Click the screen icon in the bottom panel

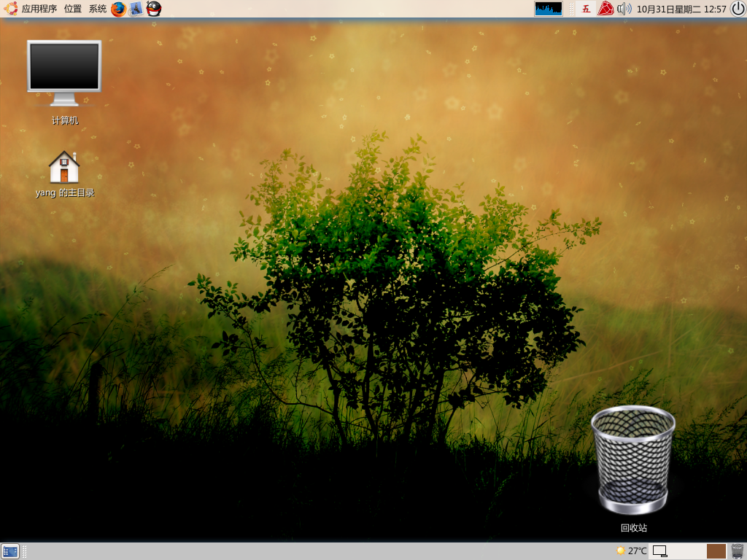(x=659, y=551)
